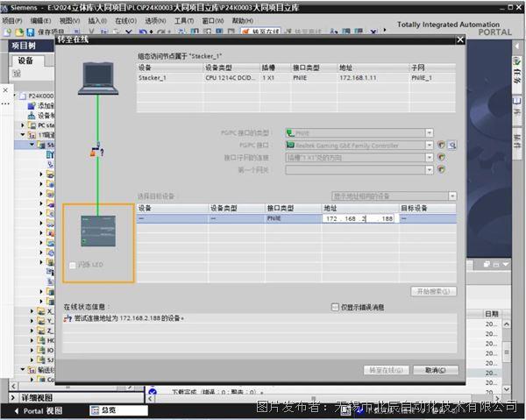Click the shield icon beside PG/PC接口 dropdown

[x=442, y=145]
